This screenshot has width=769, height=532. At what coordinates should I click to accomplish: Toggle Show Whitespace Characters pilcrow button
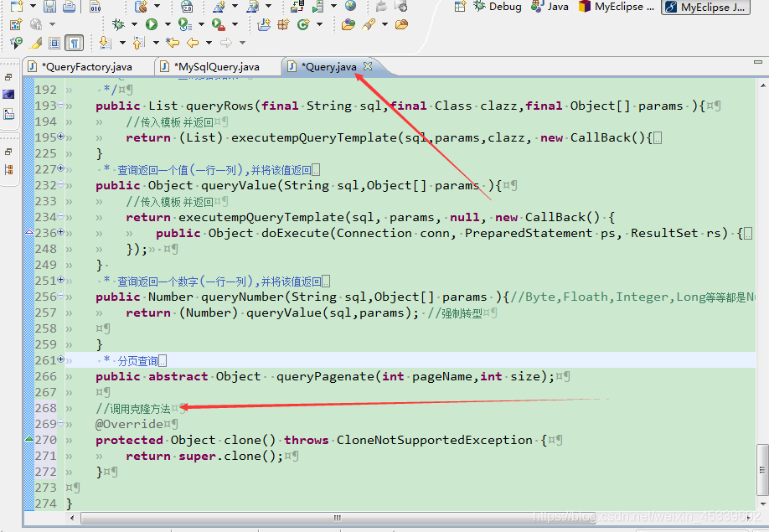click(x=75, y=44)
